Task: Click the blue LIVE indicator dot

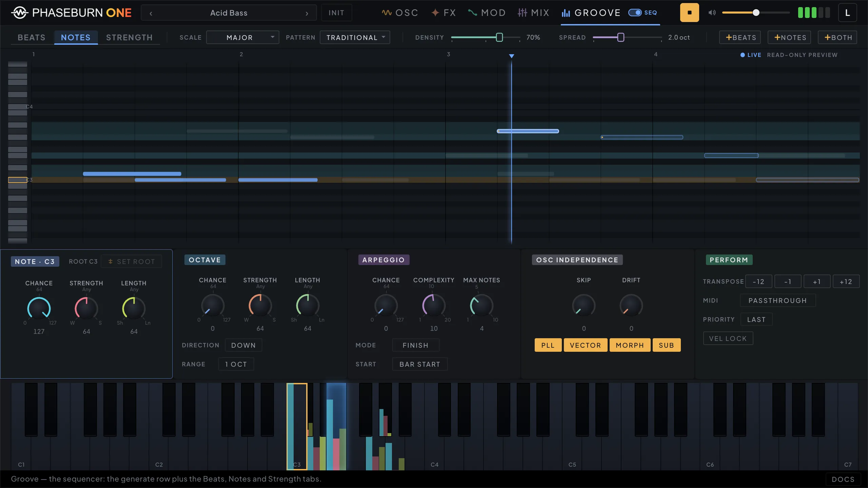Action: 743,55
